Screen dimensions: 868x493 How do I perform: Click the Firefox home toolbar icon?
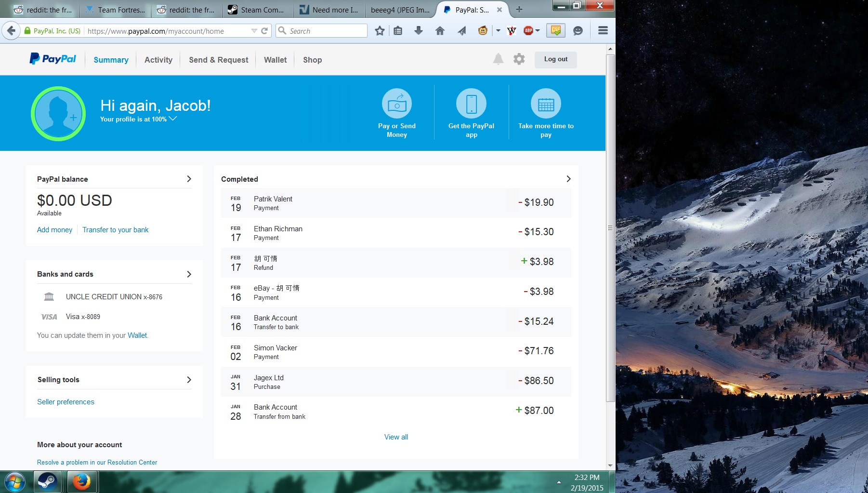point(440,31)
